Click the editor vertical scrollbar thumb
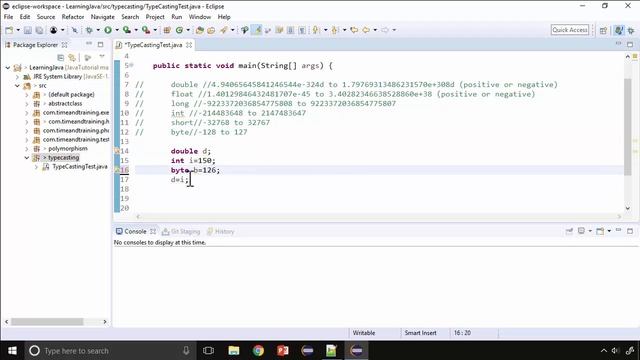 628,127
